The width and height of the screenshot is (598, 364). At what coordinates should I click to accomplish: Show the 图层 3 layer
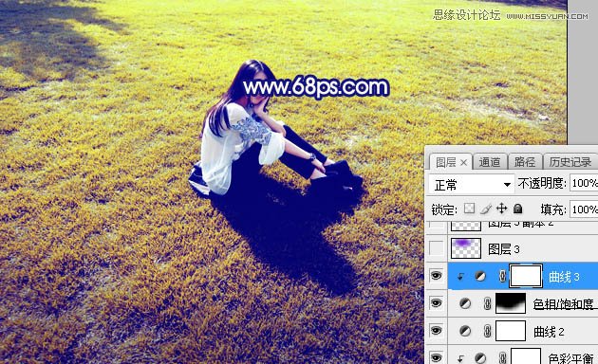pyautogui.click(x=436, y=248)
